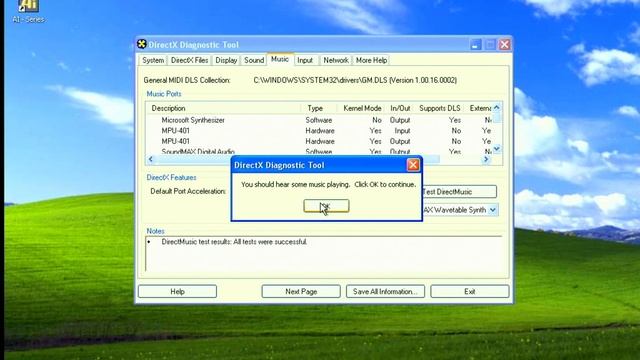The width and height of the screenshot is (640, 360).
Task: Click the Supports DLS column header
Action: [x=440, y=108]
